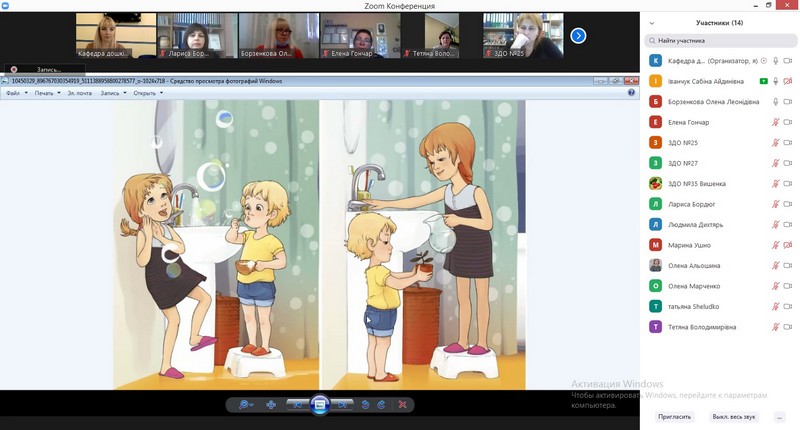Click the Найти участника search field

coord(720,40)
